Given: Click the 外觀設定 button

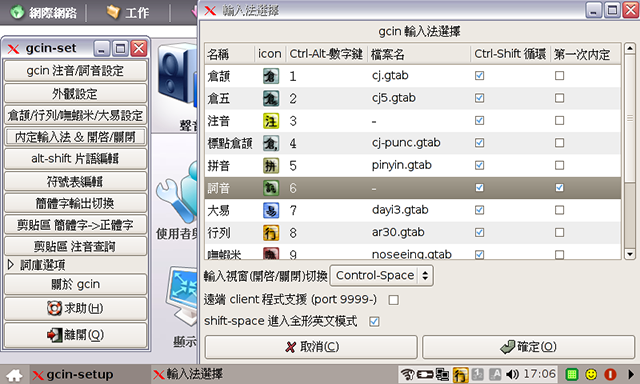Looking at the screenshot, I should tap(75, 94).
